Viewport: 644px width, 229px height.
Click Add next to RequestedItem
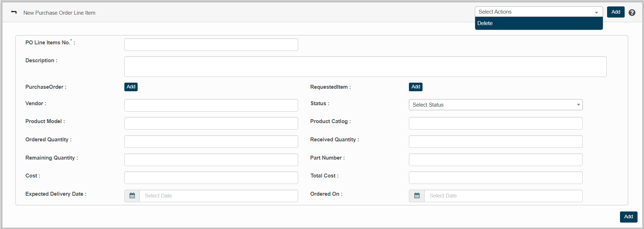(415, 87)
